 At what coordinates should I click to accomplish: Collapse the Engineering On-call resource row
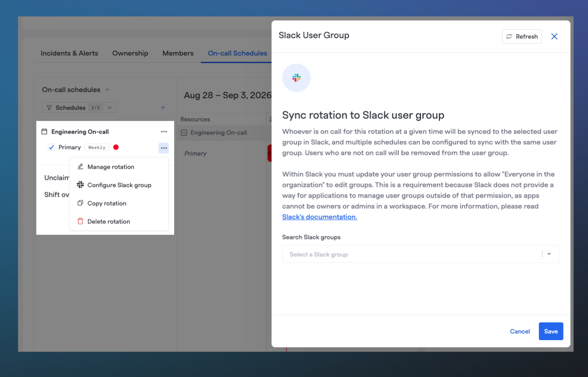pyautogui.click(x=184, y=133)
